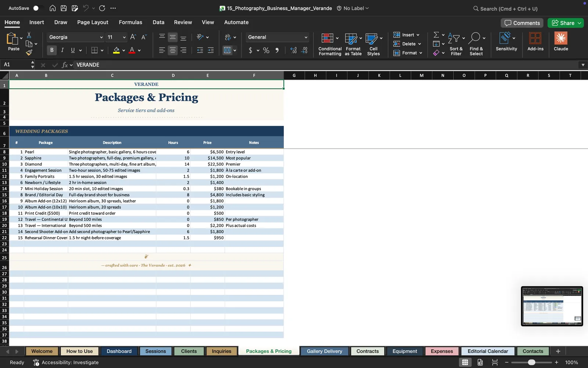Open Conditional Formatting
This screenshot has width=588, height=368.
pos(330,44)
